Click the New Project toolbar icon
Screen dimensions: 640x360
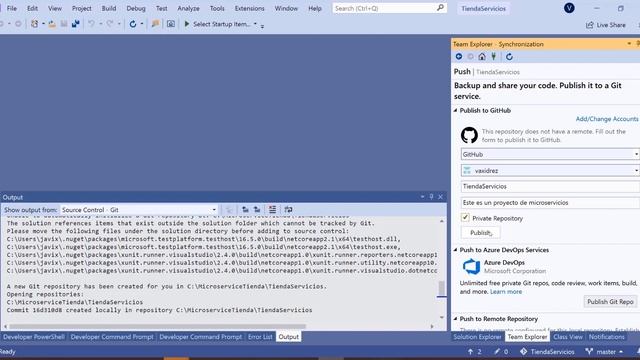[x=35, y=24]
